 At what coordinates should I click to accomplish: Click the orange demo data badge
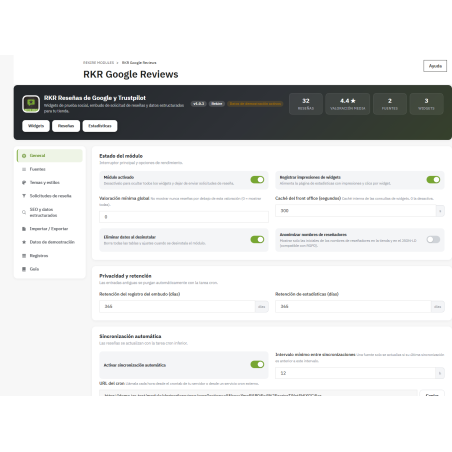click(x=255, y=104)
